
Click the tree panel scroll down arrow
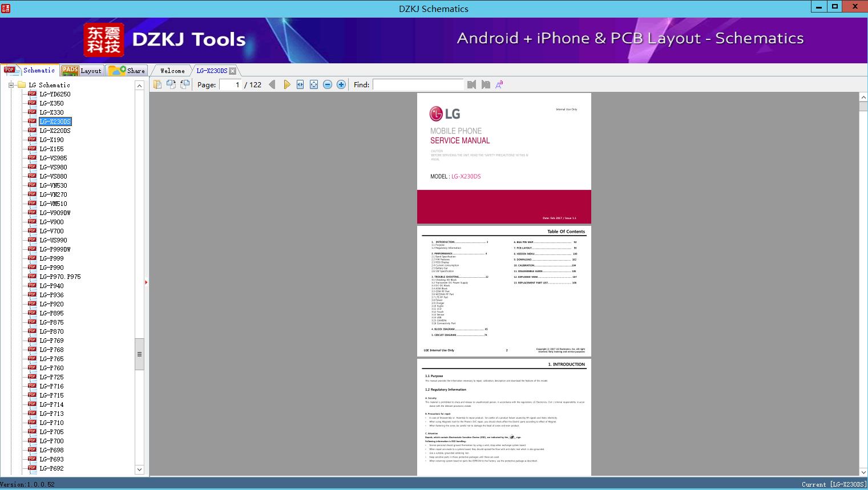click(x=139, y=469)
